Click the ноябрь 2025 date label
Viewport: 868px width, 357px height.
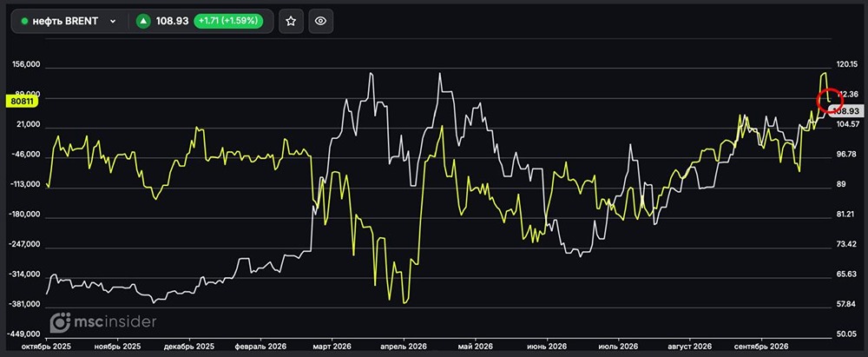(117, 346)
